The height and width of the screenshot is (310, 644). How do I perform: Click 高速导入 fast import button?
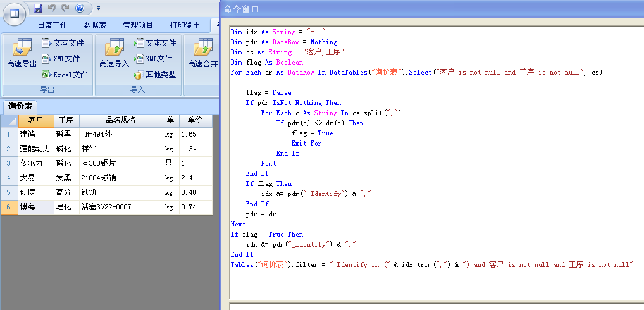point(114,54)
